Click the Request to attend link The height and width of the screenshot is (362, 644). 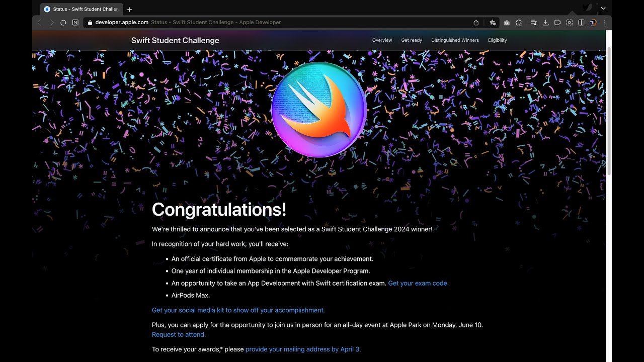[179, 334]
